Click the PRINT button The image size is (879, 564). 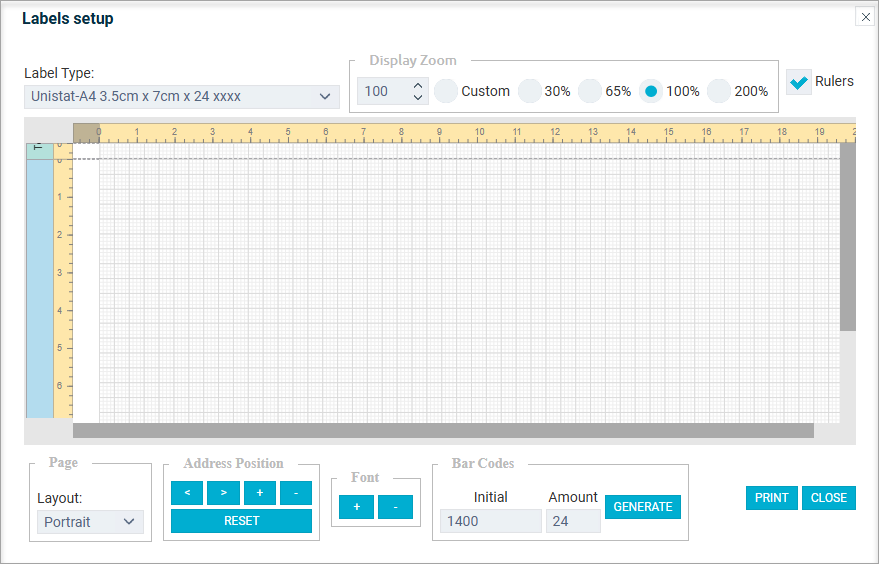771,498
